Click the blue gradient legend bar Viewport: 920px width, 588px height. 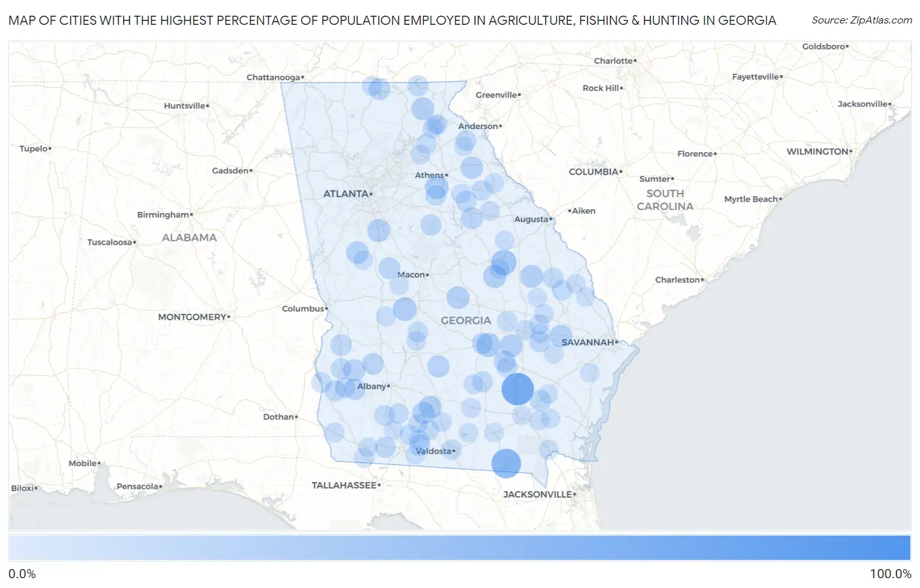460,548
